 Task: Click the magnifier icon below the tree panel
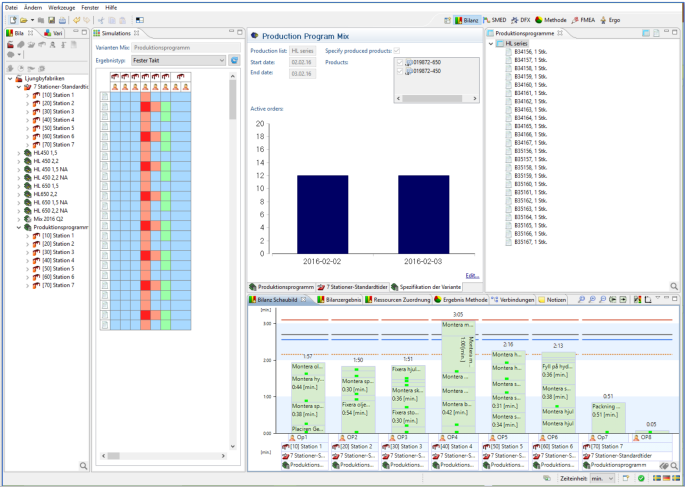(x=84, y=465)
